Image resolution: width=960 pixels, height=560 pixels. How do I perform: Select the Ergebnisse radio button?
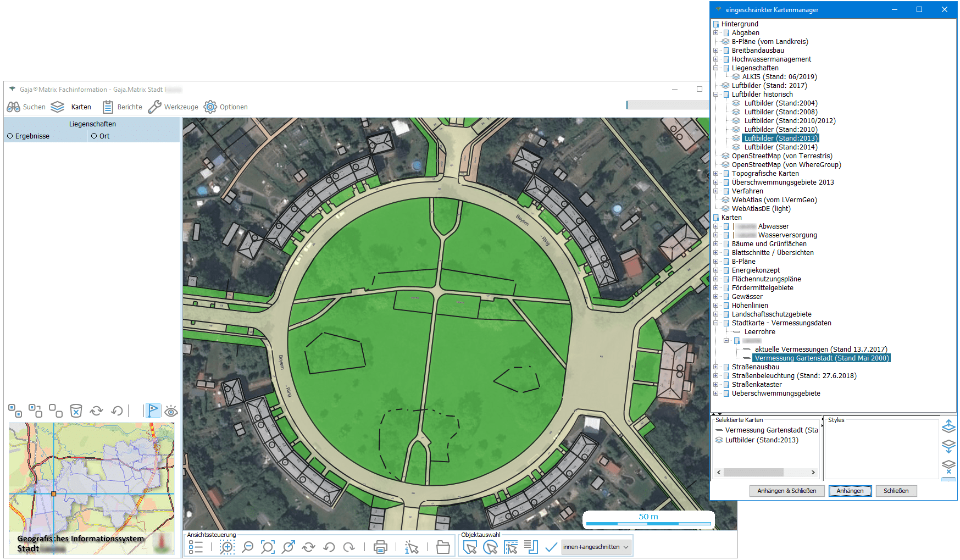[x=10, y=136]
